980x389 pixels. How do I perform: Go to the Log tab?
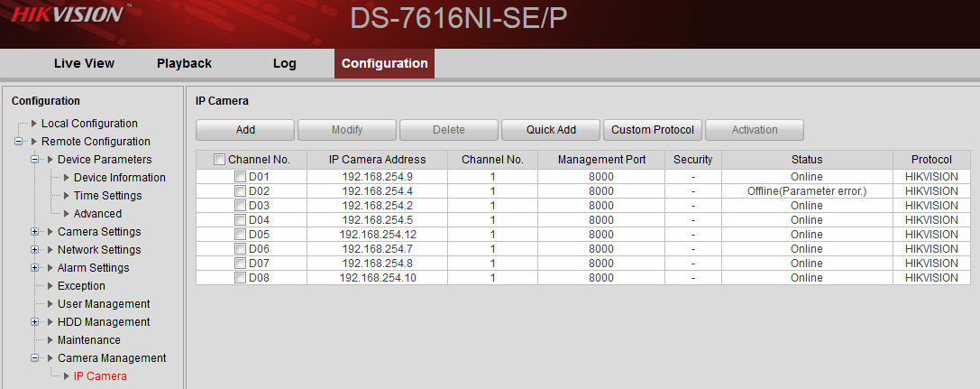click(284, 63)
